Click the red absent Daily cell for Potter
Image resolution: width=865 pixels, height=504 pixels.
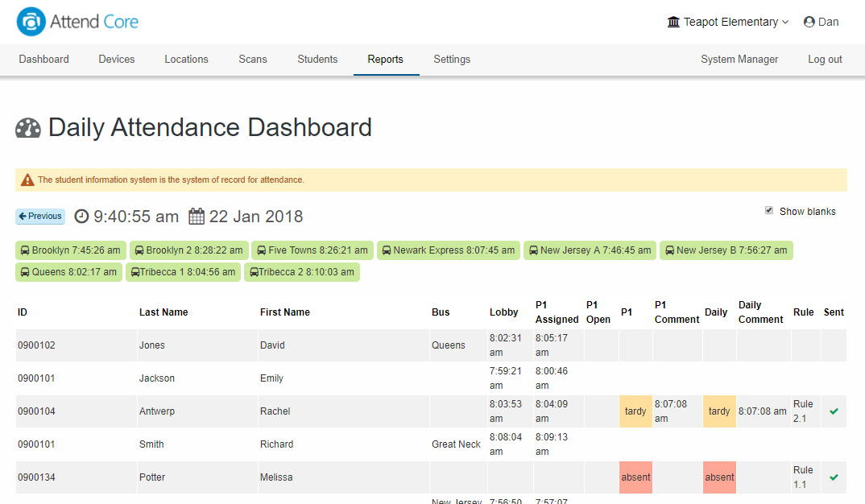719,477
